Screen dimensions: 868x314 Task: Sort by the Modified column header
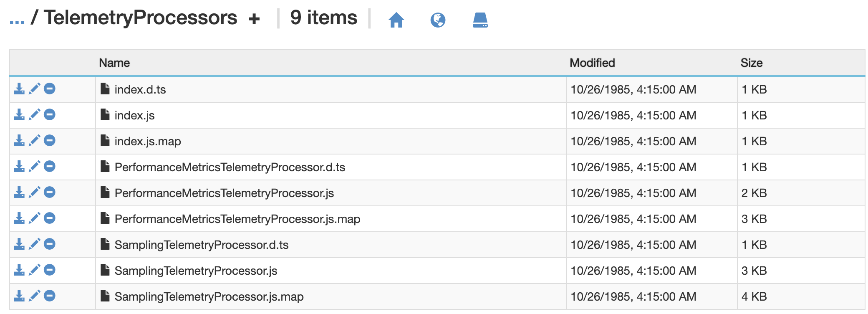pos(592,63)
